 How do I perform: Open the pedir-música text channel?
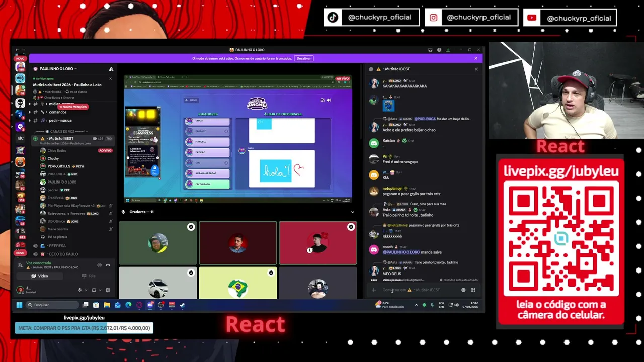click(60, 120)
